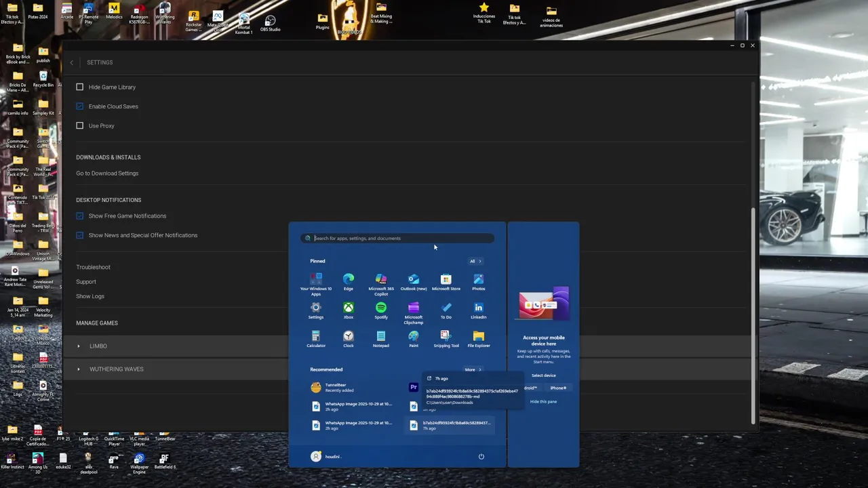
Task: Open the first WhatsApp Image recommended file
Action: click(x=353, y=407)
